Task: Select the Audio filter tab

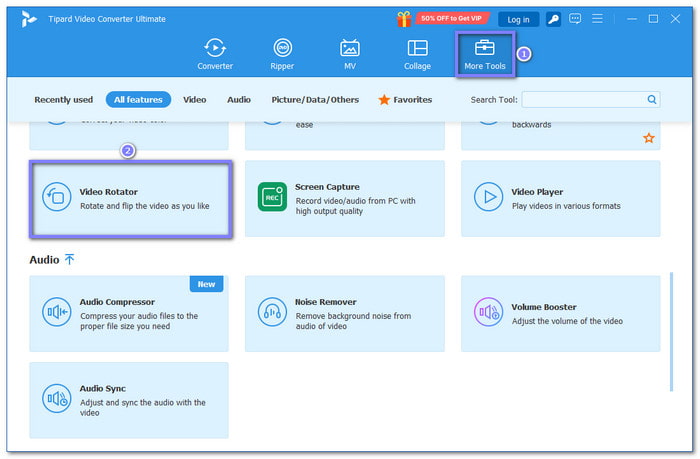Action: tap(239, 100)
